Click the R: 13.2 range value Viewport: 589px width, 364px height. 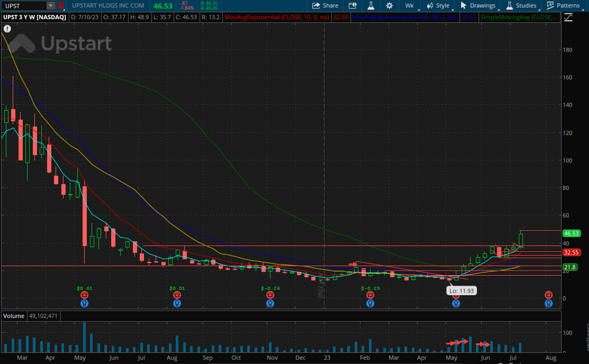click(x=211, y=17)
